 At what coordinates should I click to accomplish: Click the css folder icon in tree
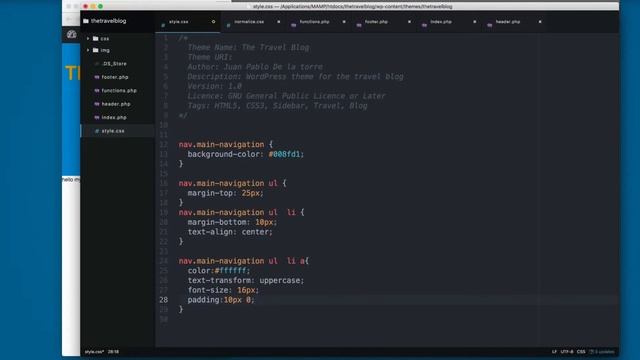coord(96,38)
